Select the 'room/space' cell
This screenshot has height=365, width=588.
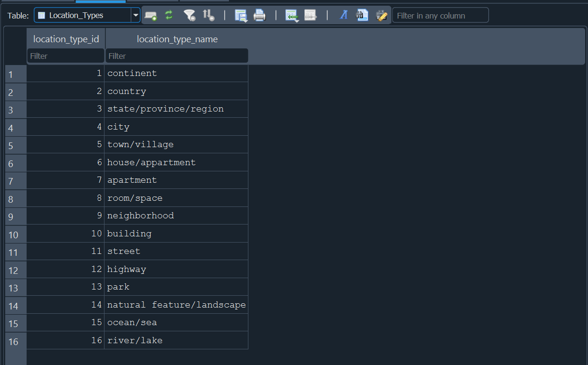click(176, 198)
